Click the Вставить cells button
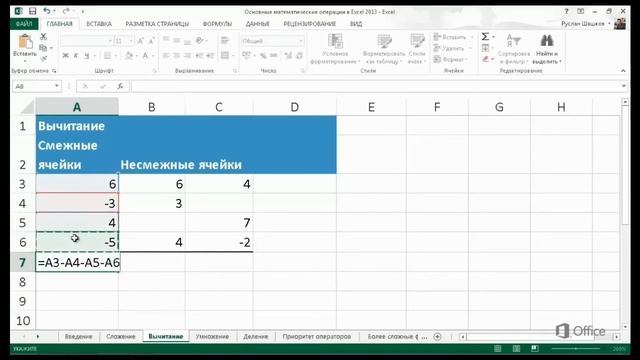Screen dimensions: 640x360 tap(453, 37)
